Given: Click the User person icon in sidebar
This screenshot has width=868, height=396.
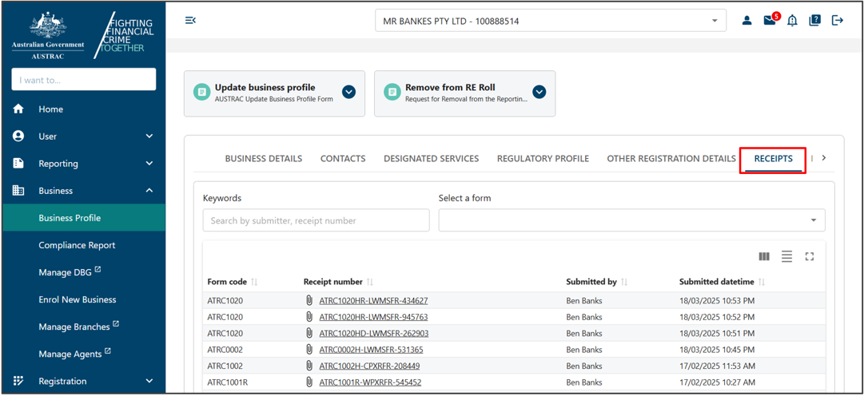Looking at the screenshot, I should 18,136.
